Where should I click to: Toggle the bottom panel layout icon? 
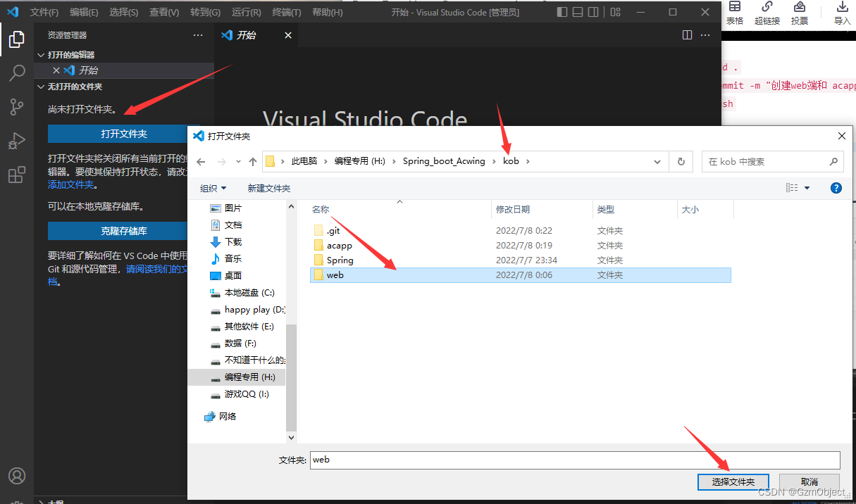[578, 12]
